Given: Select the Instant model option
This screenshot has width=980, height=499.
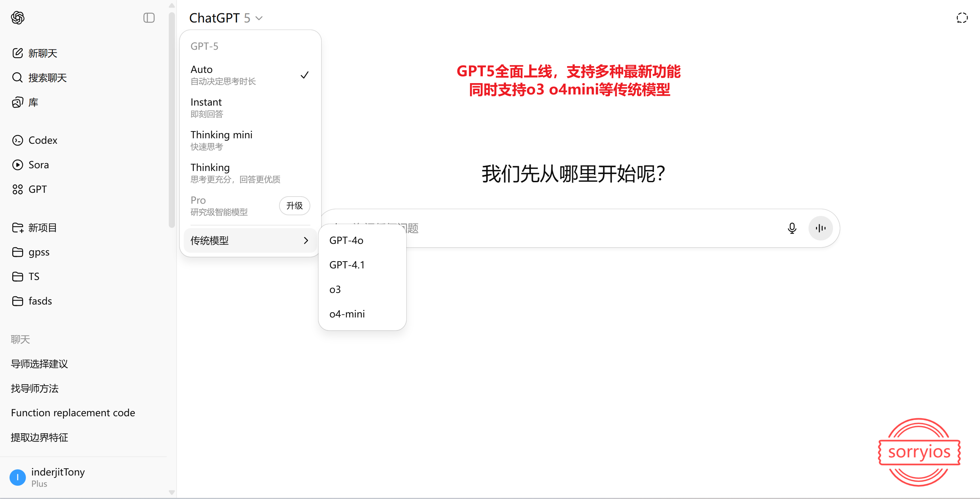Looking at the screenshot, I should coord(250,108).
